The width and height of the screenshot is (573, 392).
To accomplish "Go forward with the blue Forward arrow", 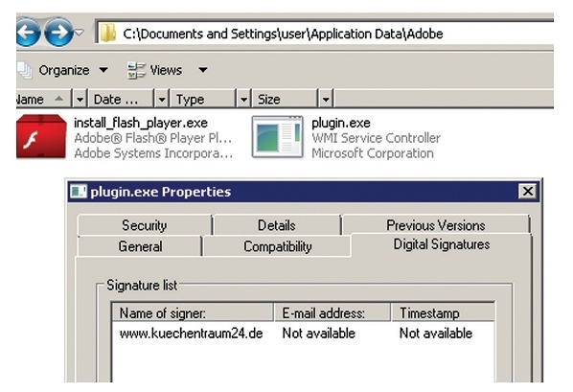I will click(x=58, y=33).
